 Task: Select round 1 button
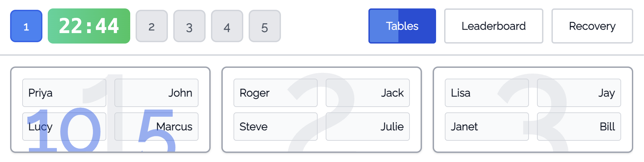pyautogui.click(x=26, y=26)
